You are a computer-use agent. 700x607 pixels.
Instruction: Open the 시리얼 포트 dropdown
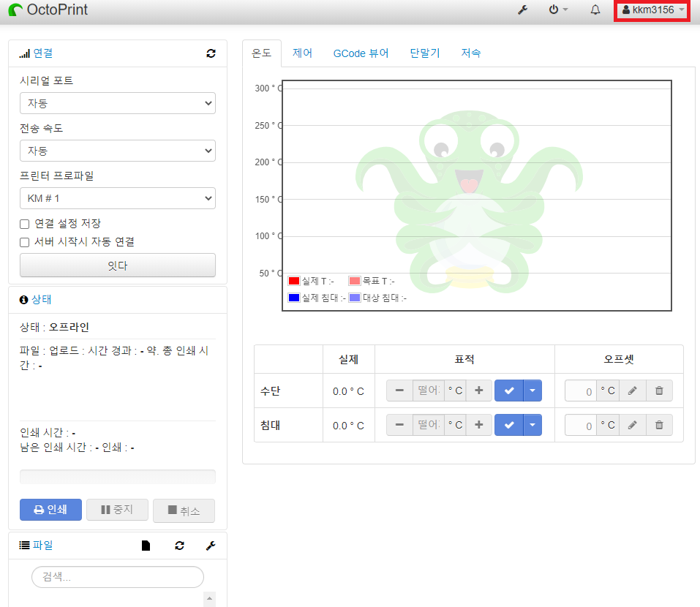[118, 103]
